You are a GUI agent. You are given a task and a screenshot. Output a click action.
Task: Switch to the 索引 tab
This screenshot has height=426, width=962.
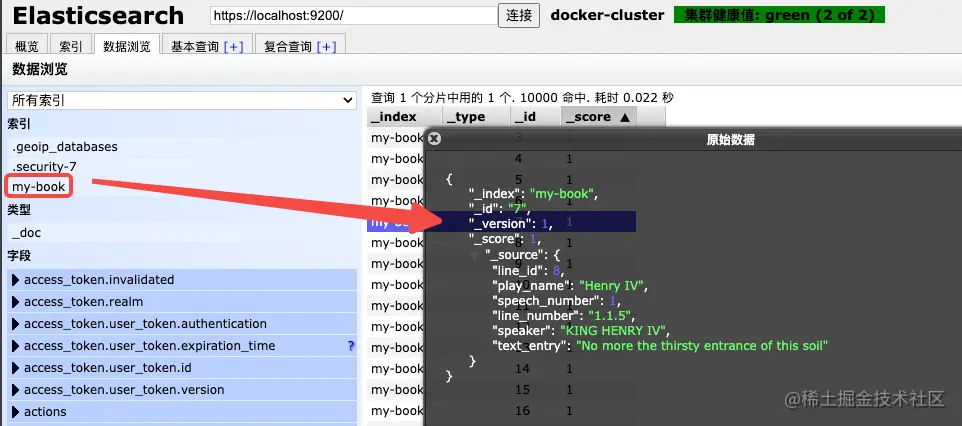[x=71, y=47]
